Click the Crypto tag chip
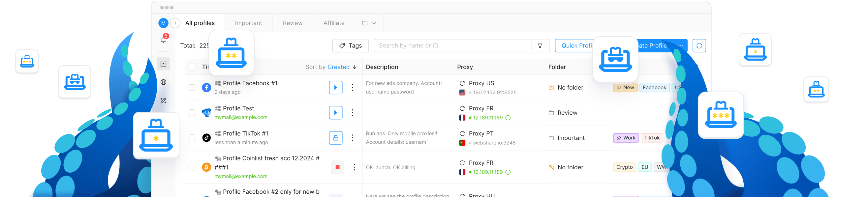This screenshot has width=868, height=197. click(624, 167)
